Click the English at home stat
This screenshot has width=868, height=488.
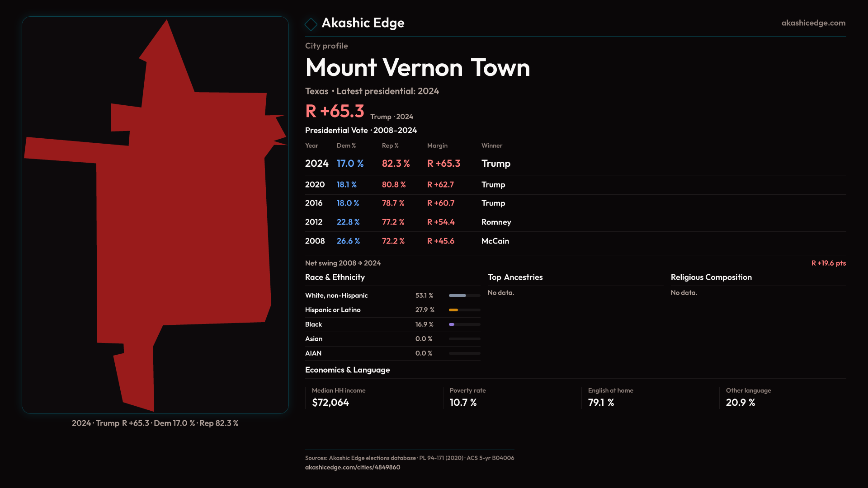[x=610, y=397]
